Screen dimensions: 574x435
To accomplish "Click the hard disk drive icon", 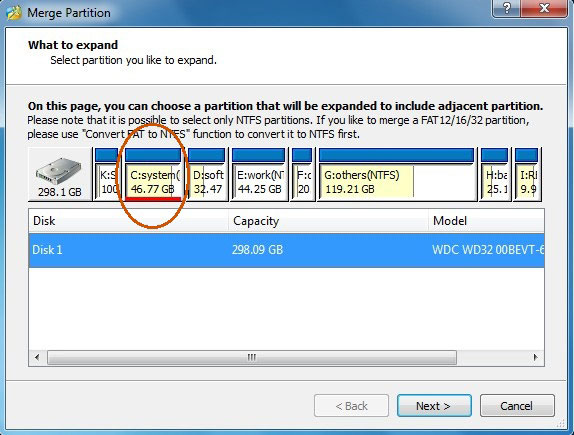I will (59, 171).
